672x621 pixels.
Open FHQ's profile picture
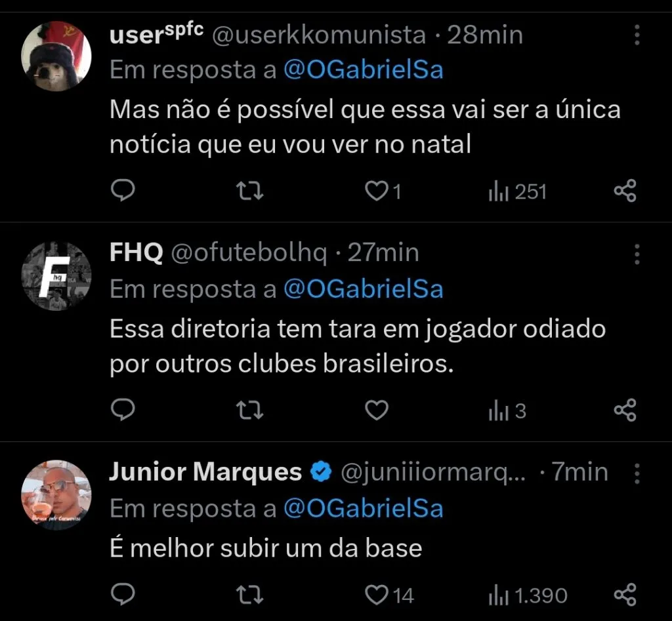click(x=56, y=275)
